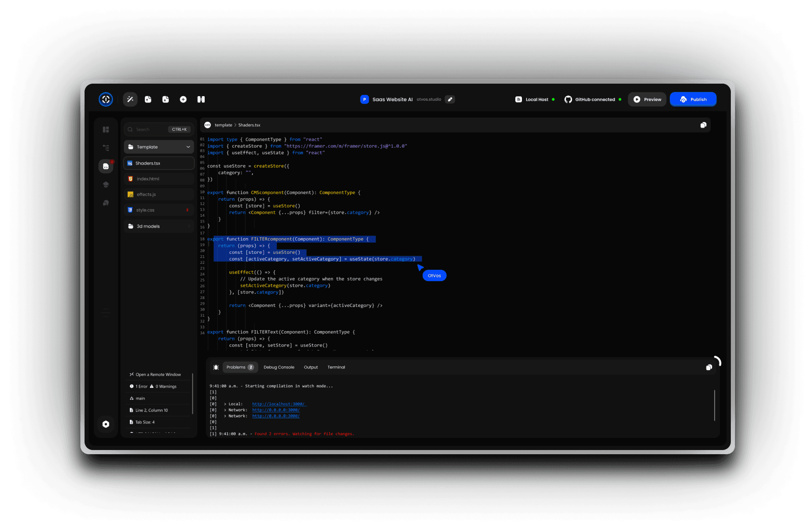Expand the 3d models folder
812x532 pixels.
159,226
